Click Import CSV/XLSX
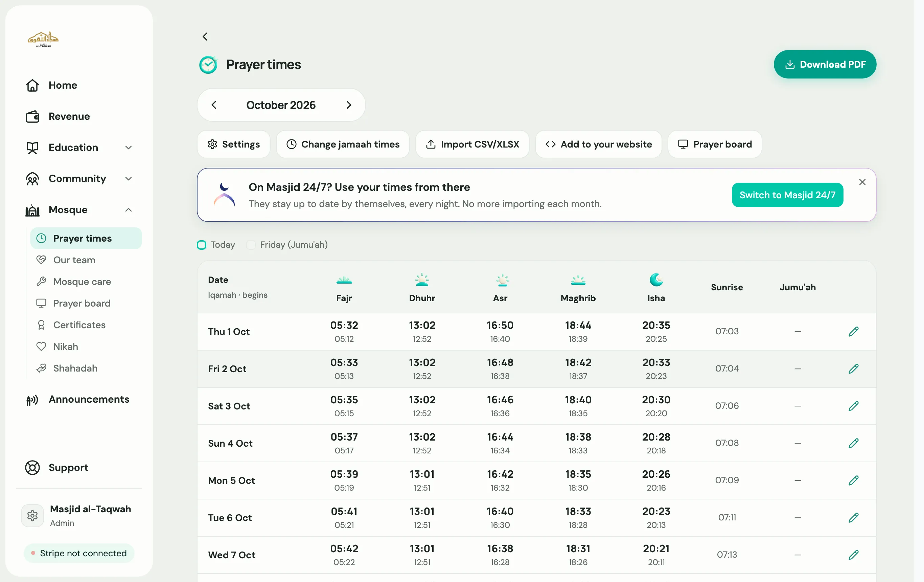This screenshot has height=582, width=924. coord(472,144)
